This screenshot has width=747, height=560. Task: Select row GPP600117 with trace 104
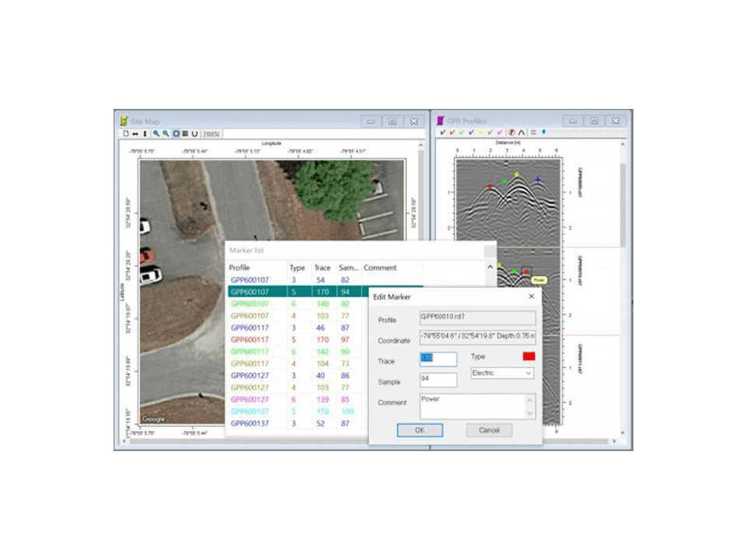coord(298,363)
